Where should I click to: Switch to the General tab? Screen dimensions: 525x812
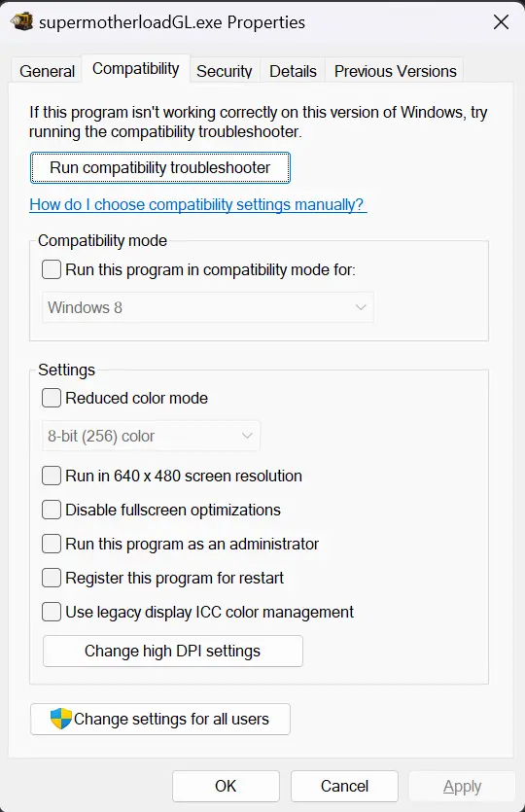tap(47, 71)
